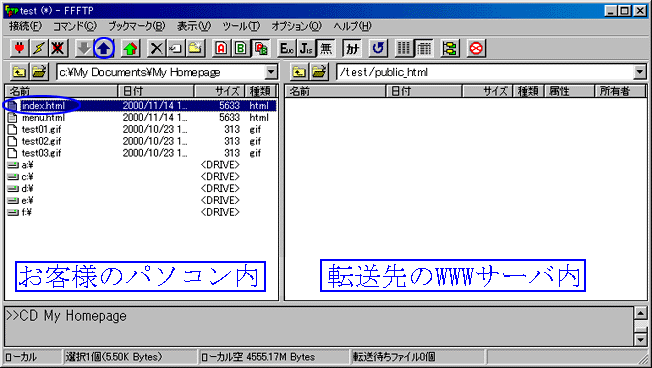Enable binary transfer mode (B)
Viewport: 652px width, 368px height.
[241, 49]
